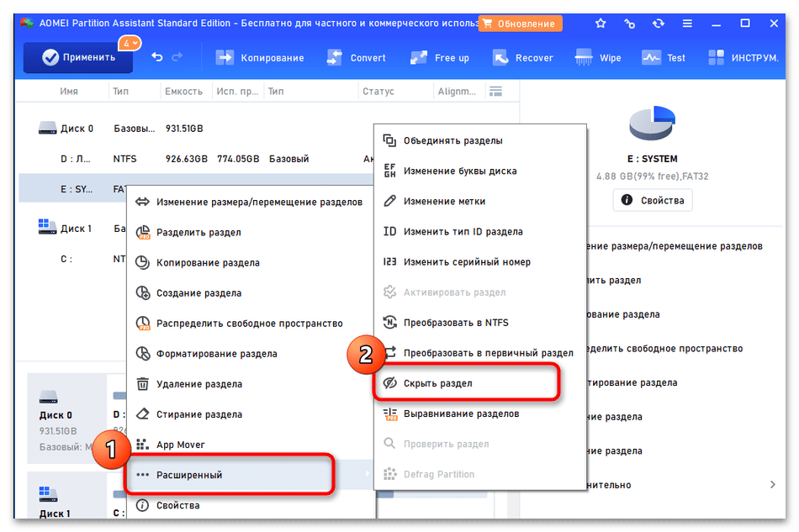
Task: Choose Изменение размера/перемещение разделов in context menu
Action: (251, 202)
